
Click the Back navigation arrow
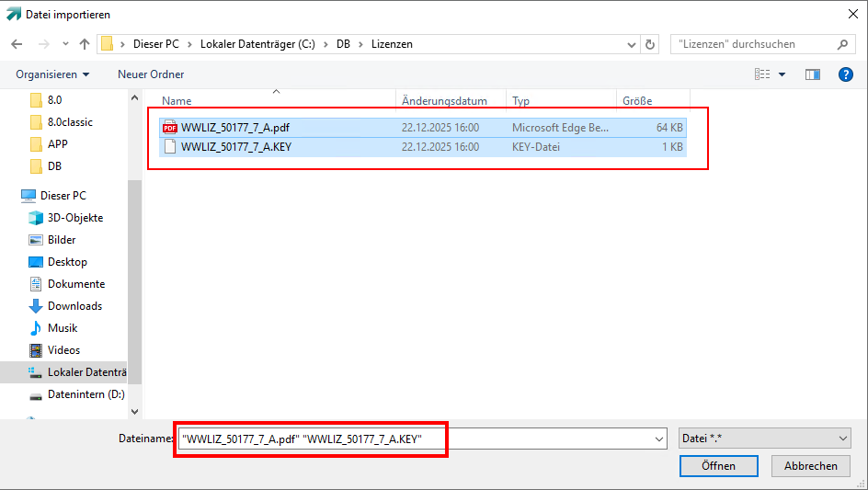[x=17, y=44]
